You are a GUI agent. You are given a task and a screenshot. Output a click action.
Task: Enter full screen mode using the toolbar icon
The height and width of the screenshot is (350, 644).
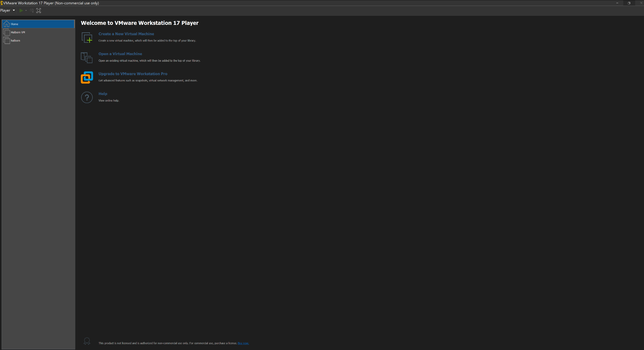coord(38,10)
